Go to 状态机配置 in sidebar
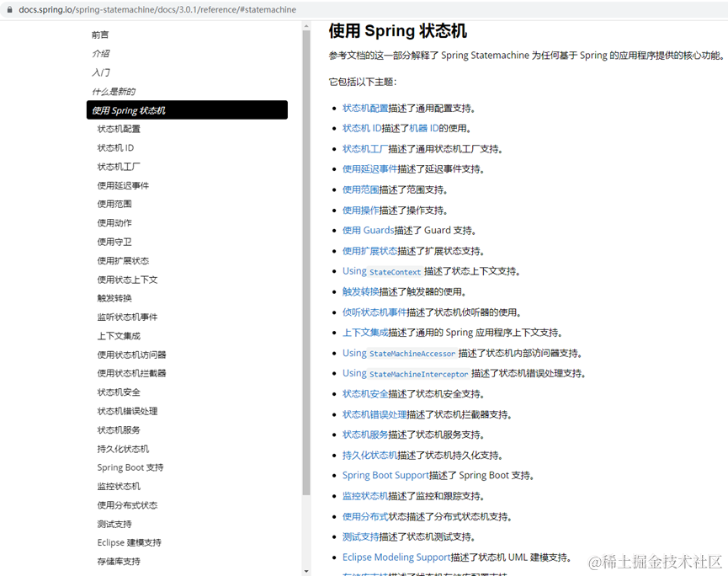Screen dimensions: 728x576 click(119, 129)
